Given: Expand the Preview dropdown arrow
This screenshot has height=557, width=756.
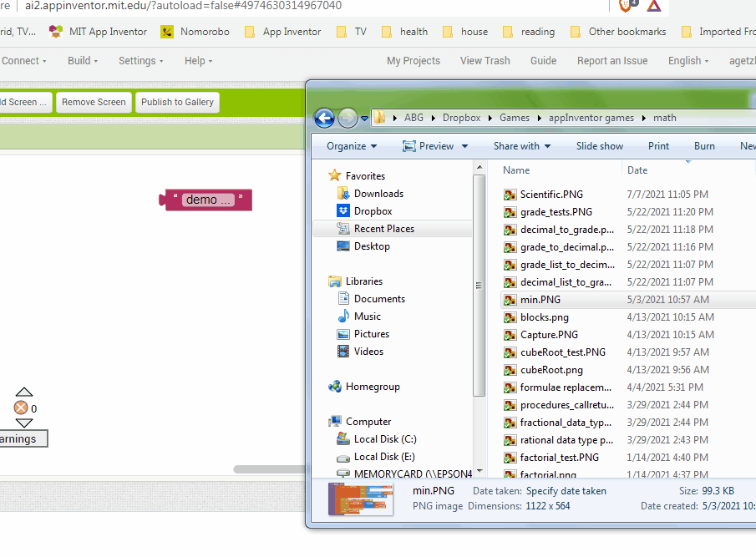Looking at the screenshot, I should [464, 146].
